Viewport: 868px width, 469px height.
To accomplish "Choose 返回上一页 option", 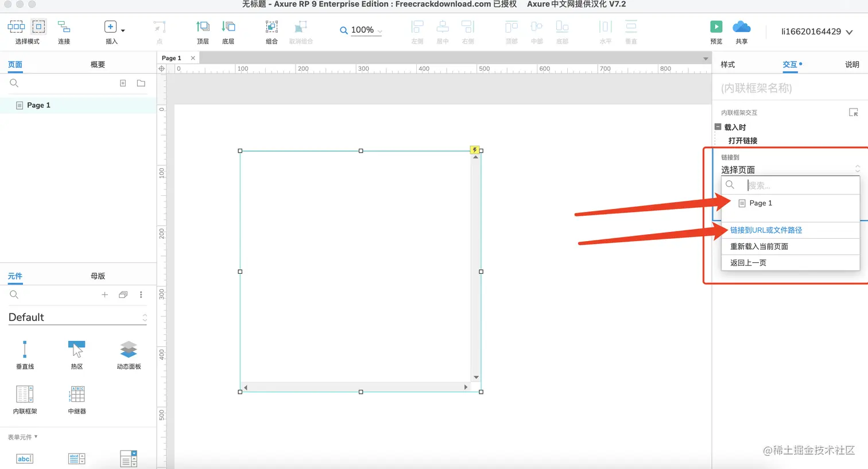I will (x=790, y=262).
